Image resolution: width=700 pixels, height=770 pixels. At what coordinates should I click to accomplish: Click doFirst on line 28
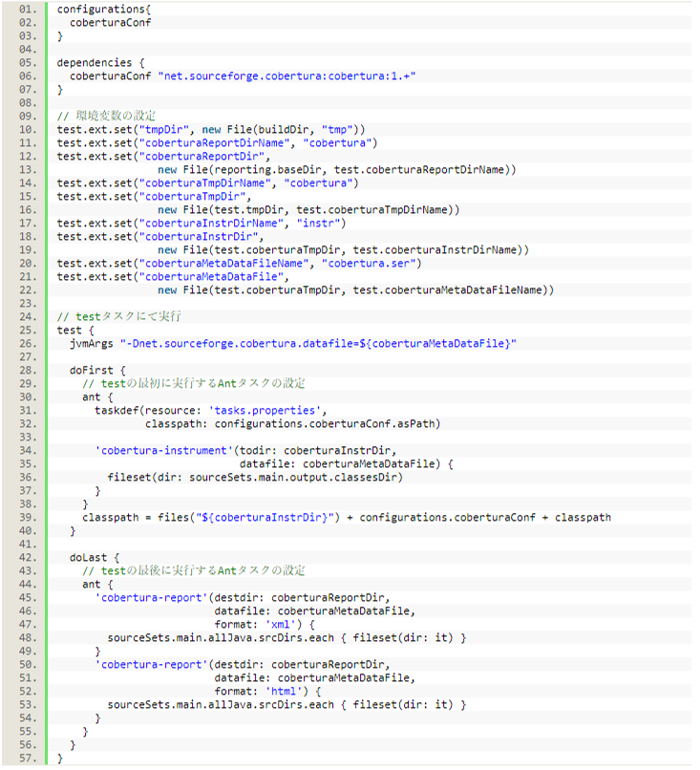pos(92,371)
